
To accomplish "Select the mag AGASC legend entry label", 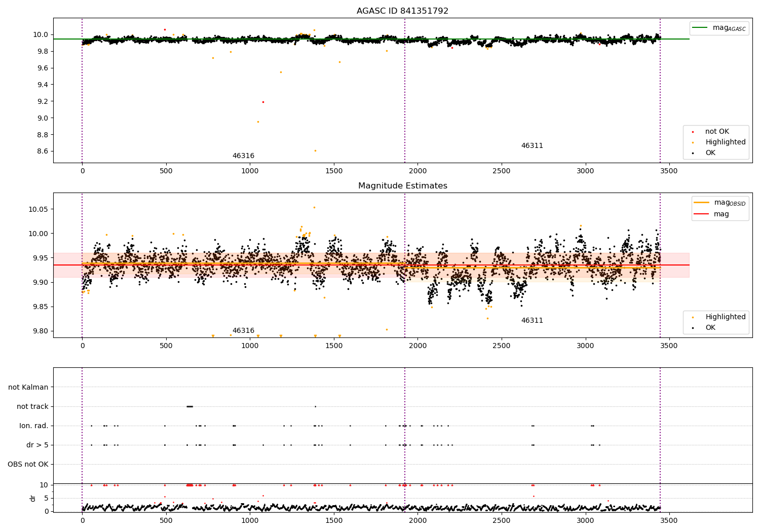I will (x=729, y=28).
